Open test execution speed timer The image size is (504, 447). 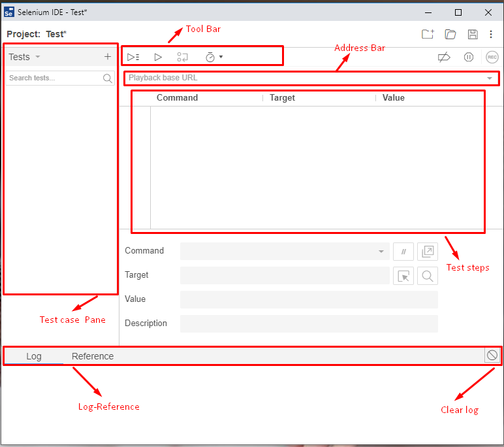pos(210,58)
